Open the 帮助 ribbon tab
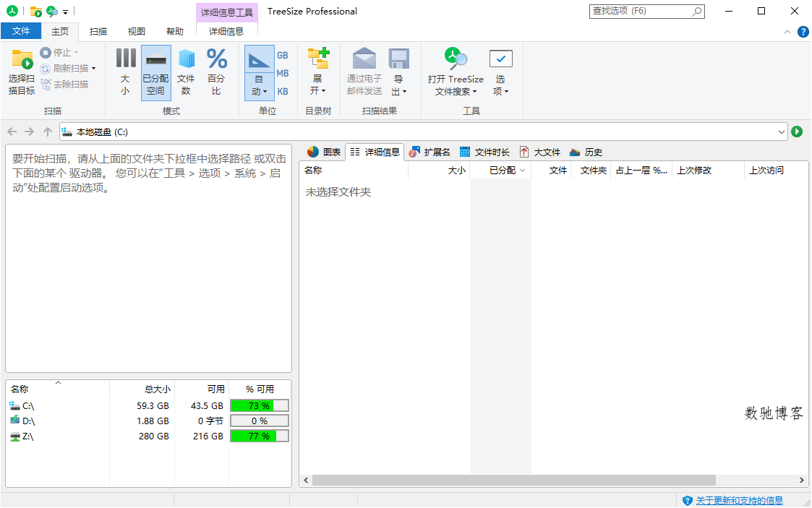The height and width of the screenshot is (508, 812). (x=175, y=31)
